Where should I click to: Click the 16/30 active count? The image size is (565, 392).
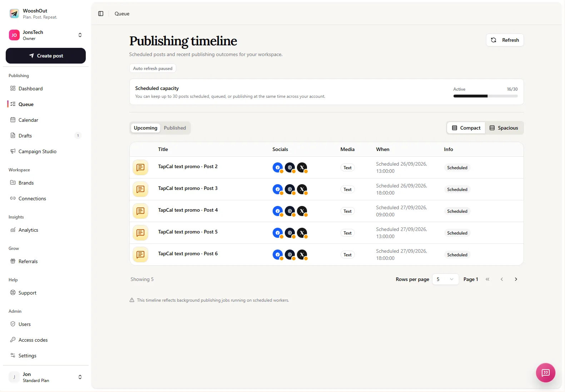click(512, 89)
